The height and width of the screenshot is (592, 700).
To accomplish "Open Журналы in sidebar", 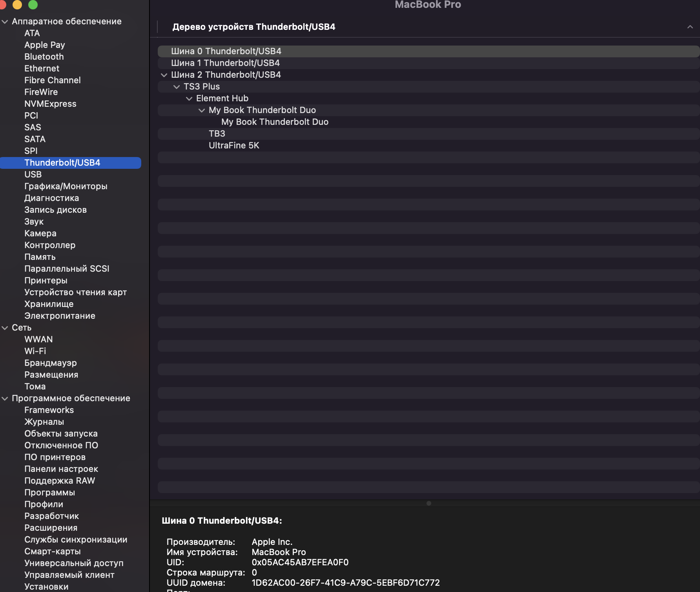I will click(x=44, y=422).
